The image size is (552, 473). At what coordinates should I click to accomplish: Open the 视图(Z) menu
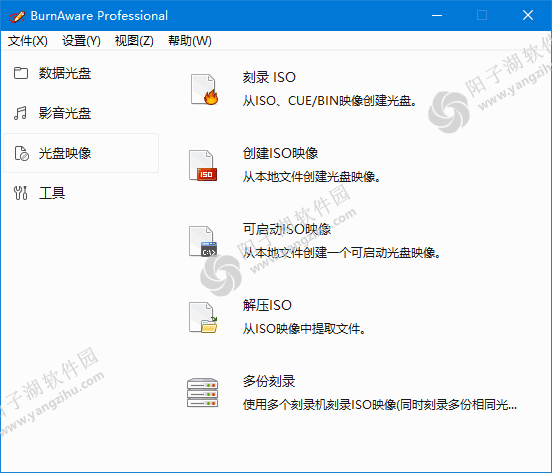coord(134,41)
